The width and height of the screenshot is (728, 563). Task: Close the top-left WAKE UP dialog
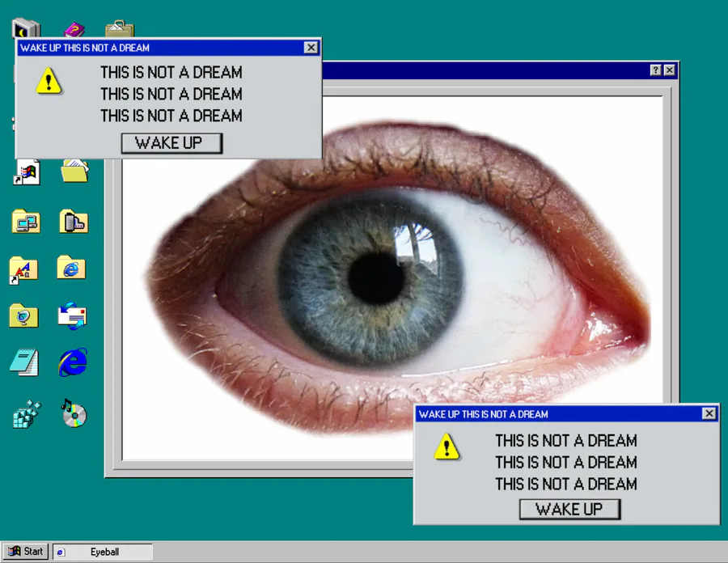(311, 48)
